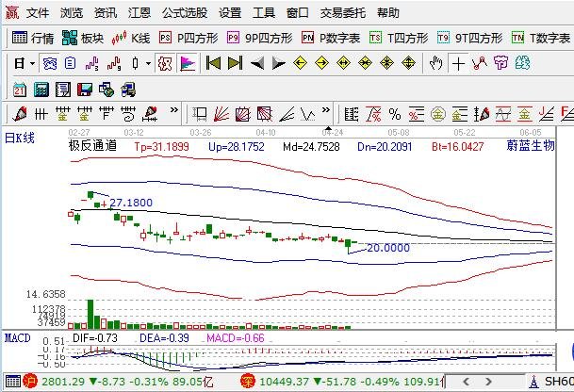Click the network globe computers icon
Image resolution: width=574 pixels, height=392 pixels.
pyautogui.click(x=107, y=90)
